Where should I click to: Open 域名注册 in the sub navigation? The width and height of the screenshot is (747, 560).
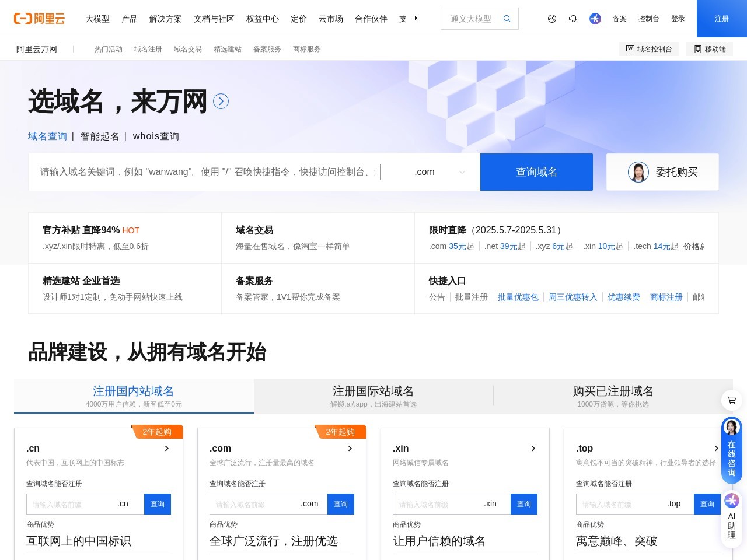pyautogui.click(x=148, y=49)
